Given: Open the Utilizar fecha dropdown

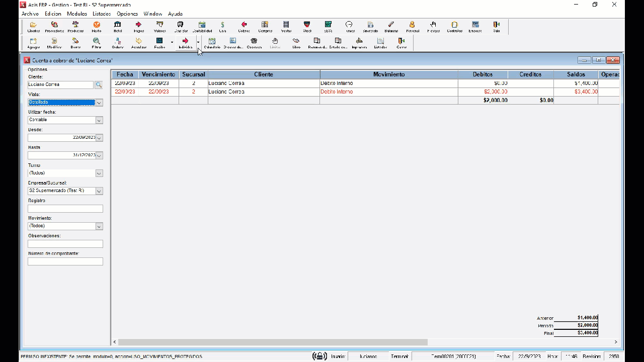Looking at the screenshot, I should click(x=99, y=120).
